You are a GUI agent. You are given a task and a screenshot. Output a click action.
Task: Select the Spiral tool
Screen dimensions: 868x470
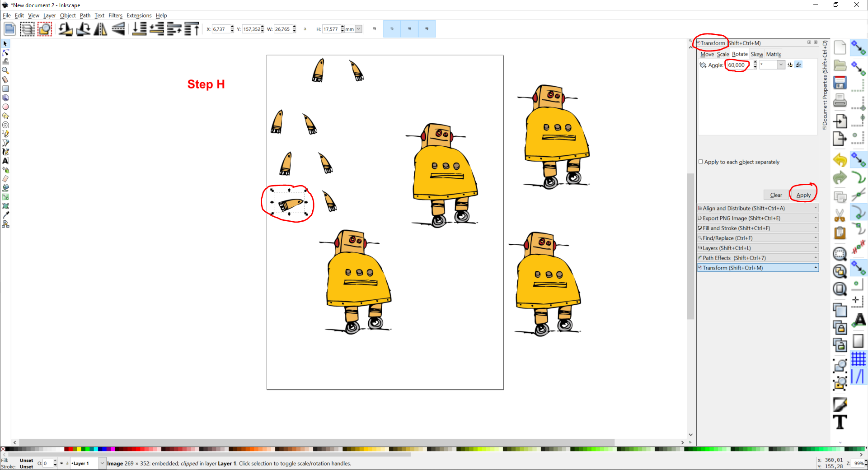tap(5, 125)
